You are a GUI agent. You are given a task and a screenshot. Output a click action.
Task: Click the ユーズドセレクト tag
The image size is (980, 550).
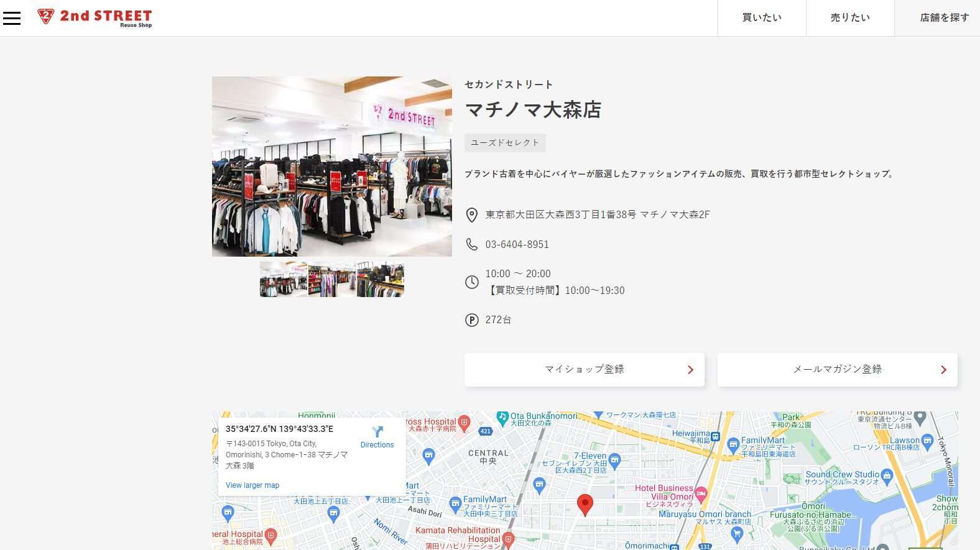[x=505, y=143]
